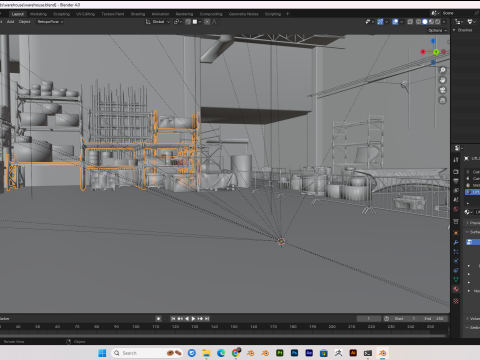Open object visibility and selectability dropdown
The image size is (480, 360).
point(369,22)
